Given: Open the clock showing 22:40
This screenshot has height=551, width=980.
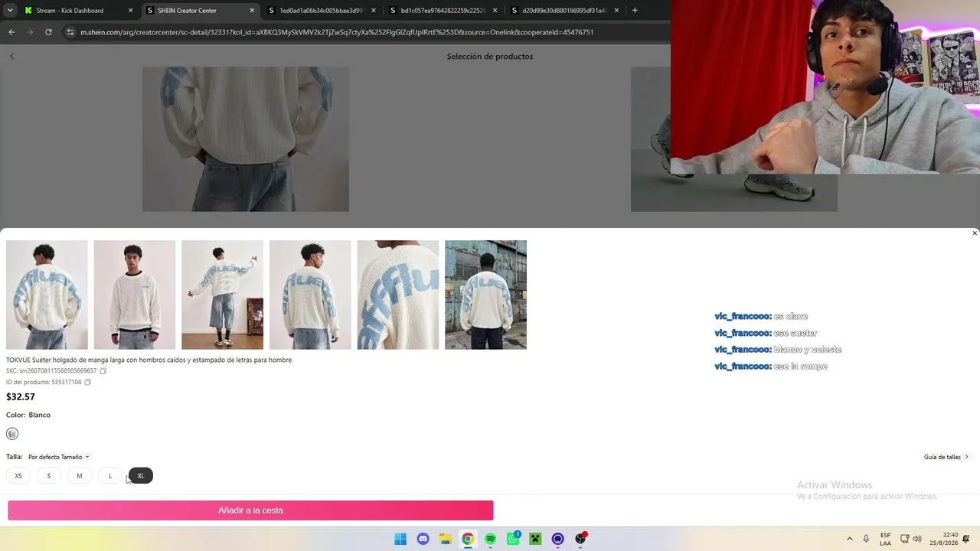Looking at the screenshot, I should pos(944,539).
